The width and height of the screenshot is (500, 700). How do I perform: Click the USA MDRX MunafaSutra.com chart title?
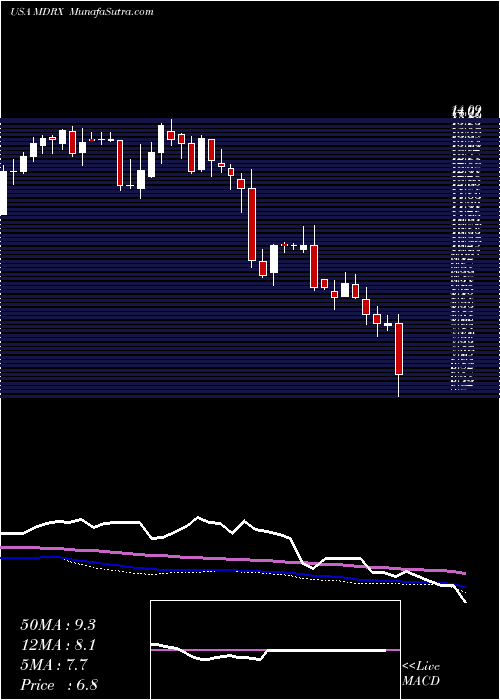coord(82,12)
